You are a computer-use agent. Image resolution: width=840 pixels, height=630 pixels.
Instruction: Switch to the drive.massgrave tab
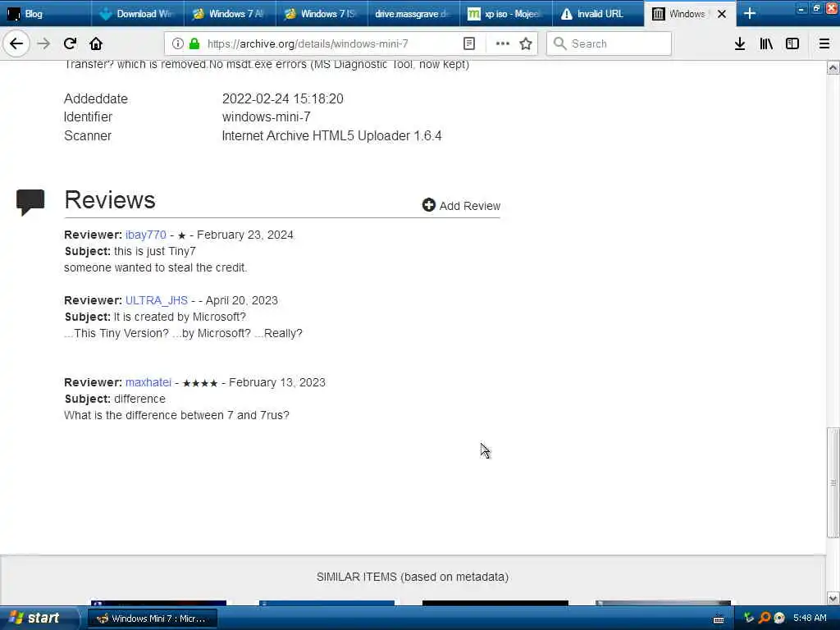coord(414,13)
